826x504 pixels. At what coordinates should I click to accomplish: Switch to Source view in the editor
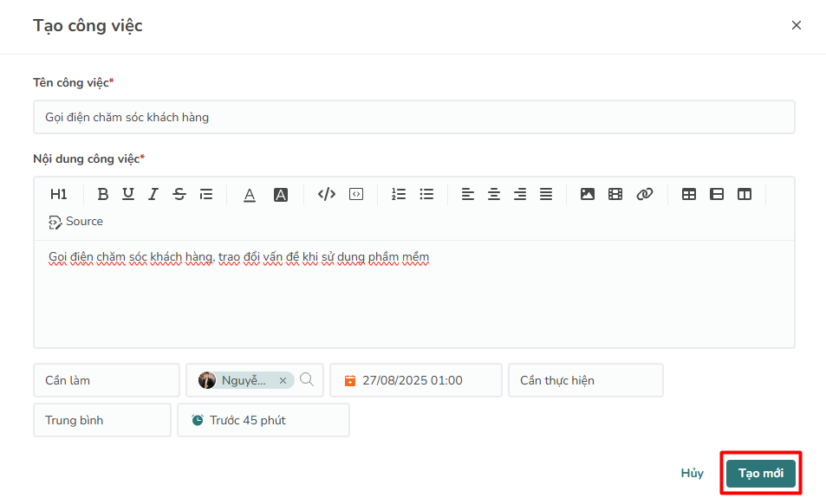click(75, 221)
